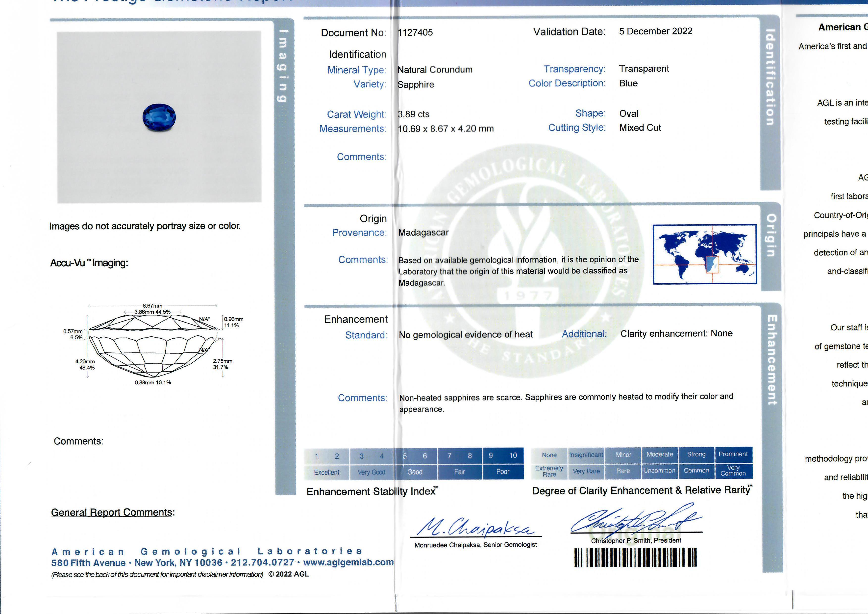Click the Mixed Cut cutting style value
The height and width of the screenshot is (614, 868).
[640, 128]
